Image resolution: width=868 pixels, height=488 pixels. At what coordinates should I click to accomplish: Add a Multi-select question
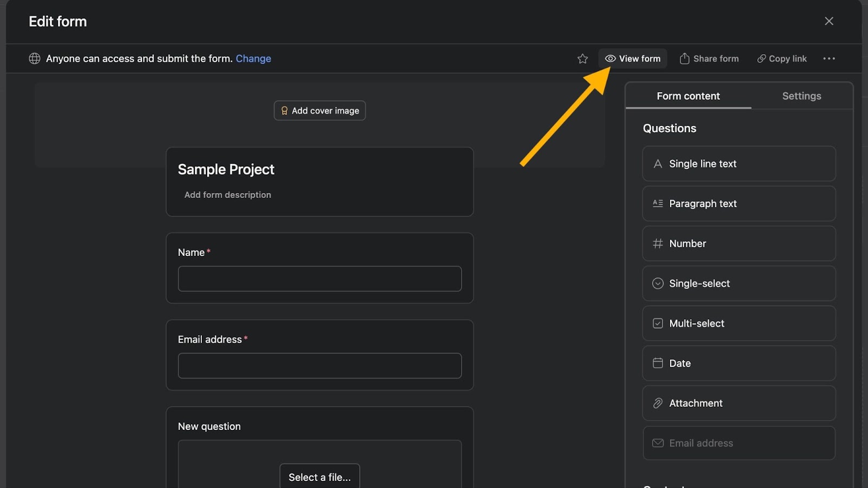pos(739,323)
